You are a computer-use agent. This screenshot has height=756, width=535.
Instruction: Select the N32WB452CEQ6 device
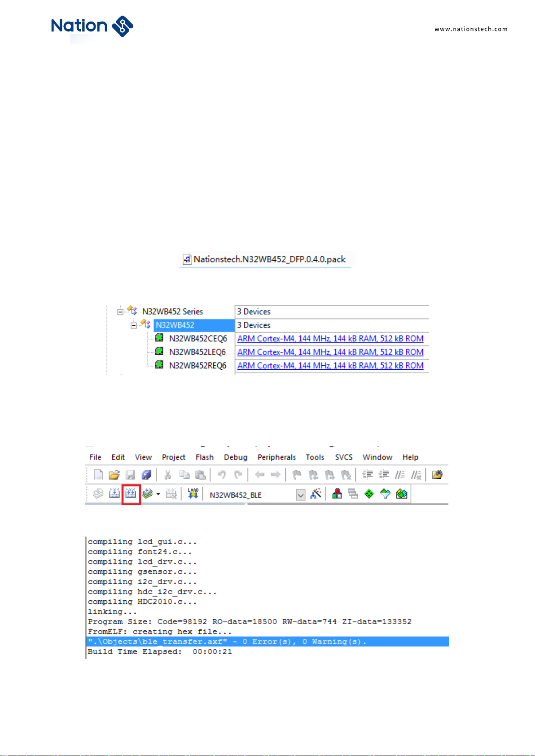[198, 339]
